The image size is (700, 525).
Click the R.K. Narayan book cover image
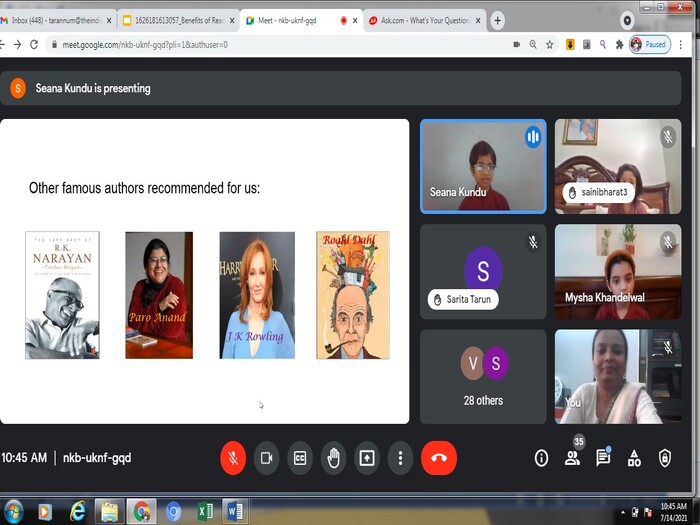[x=62, y=295]
